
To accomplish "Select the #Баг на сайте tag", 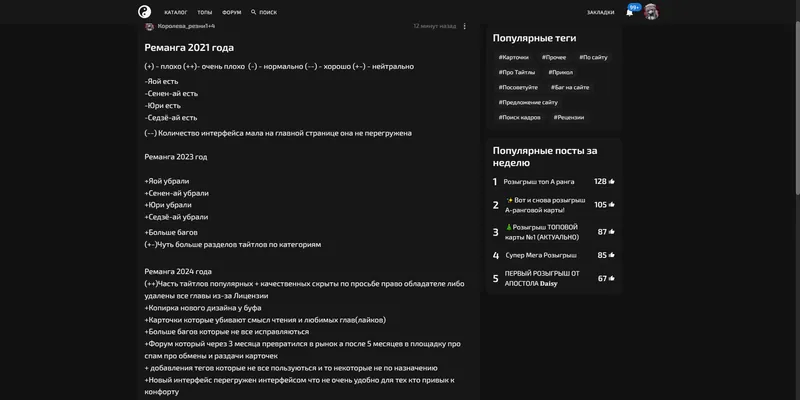I will pyautogui.click(x=570, y=87).
